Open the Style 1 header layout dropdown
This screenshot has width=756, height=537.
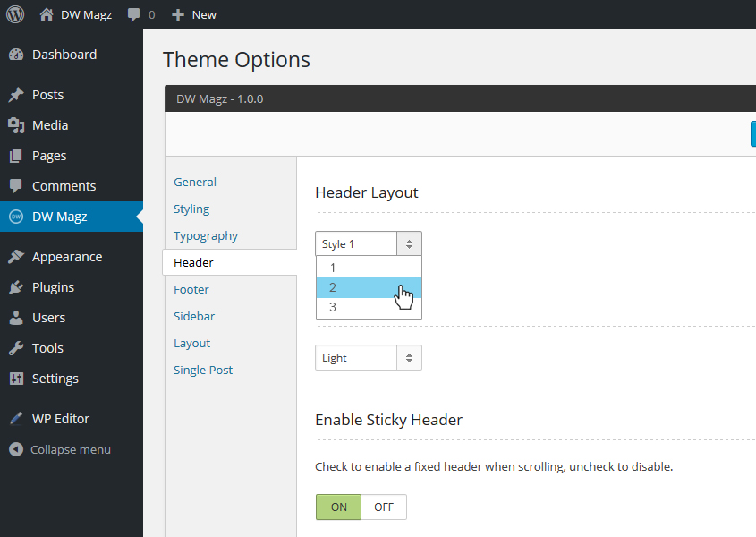point(369,243)
